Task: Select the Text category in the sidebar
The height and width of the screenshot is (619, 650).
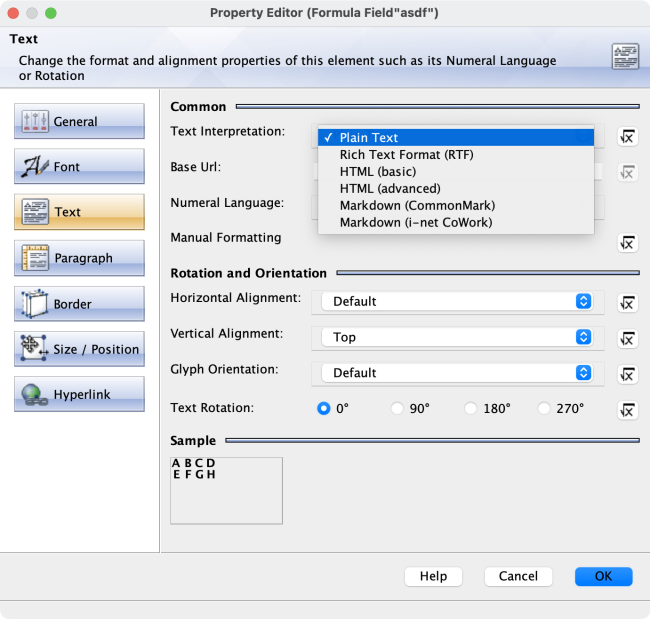Action: [79, 211]
